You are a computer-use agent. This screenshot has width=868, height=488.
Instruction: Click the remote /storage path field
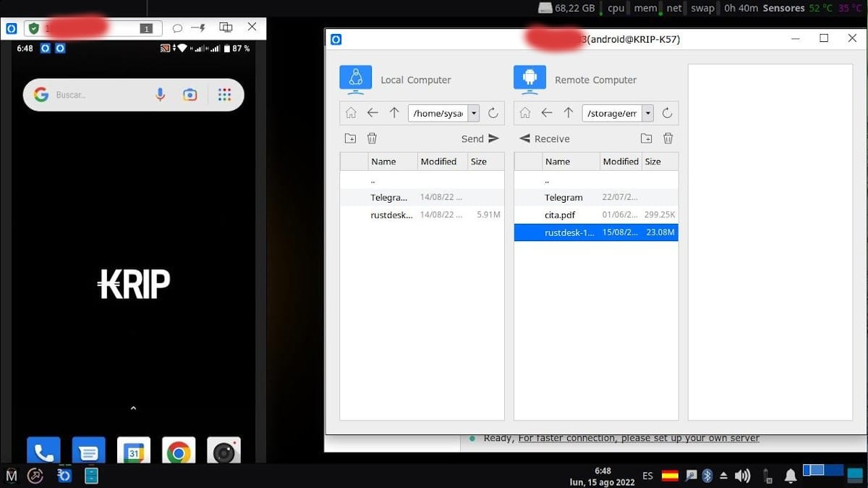pos(613,113)
